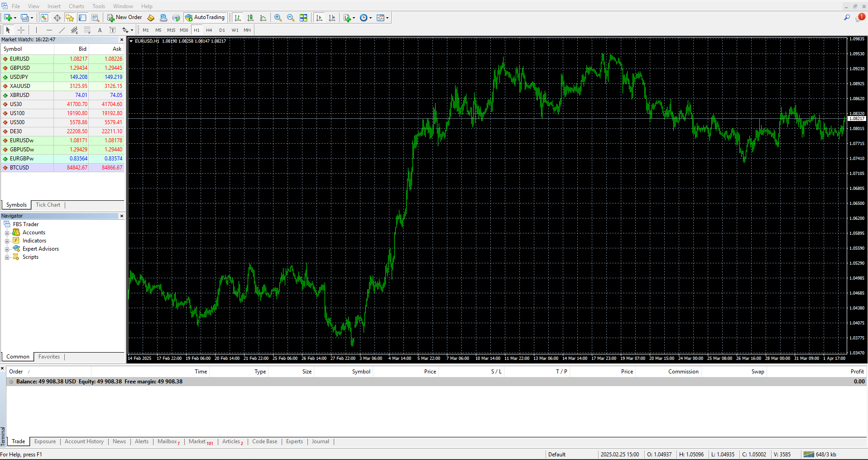The height and width of the screenshot is (460, 868).
Task: Open the Profiles dropdown arrow
Action: [32, 18]
